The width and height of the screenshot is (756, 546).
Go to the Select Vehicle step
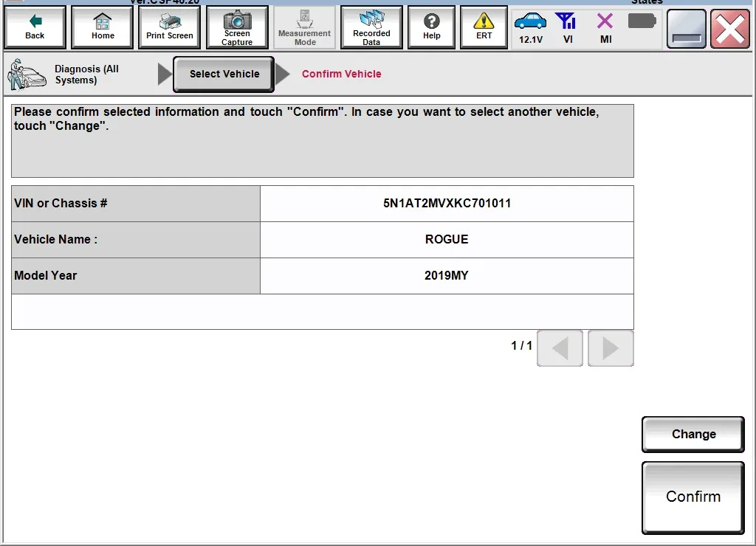[224, 75]
